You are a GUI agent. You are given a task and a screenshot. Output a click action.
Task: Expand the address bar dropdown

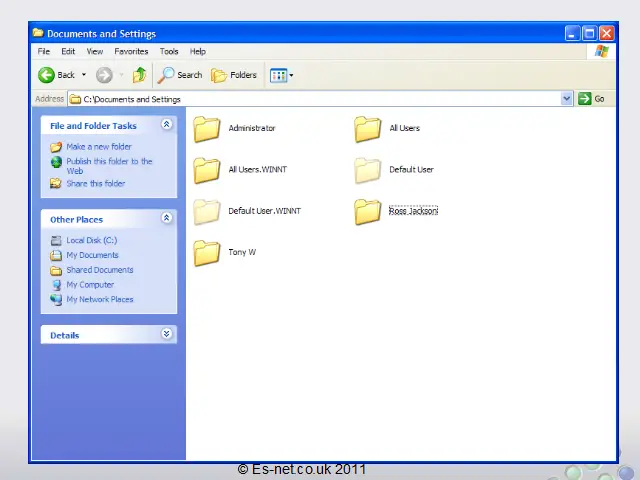567,99
